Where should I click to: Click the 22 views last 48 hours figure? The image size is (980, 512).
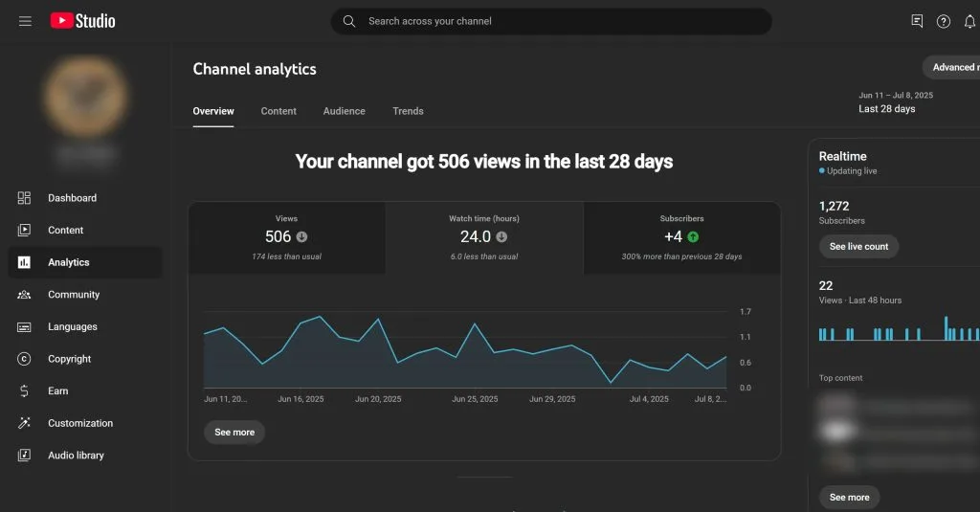[x=826, y=286]
